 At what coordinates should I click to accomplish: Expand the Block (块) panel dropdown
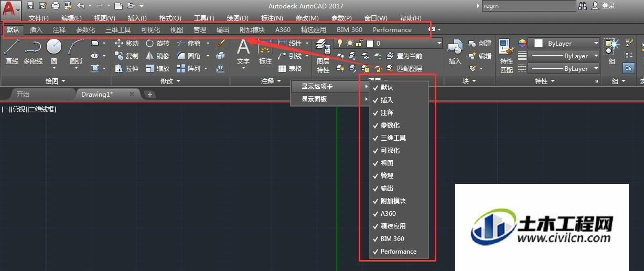pos(469,81)
